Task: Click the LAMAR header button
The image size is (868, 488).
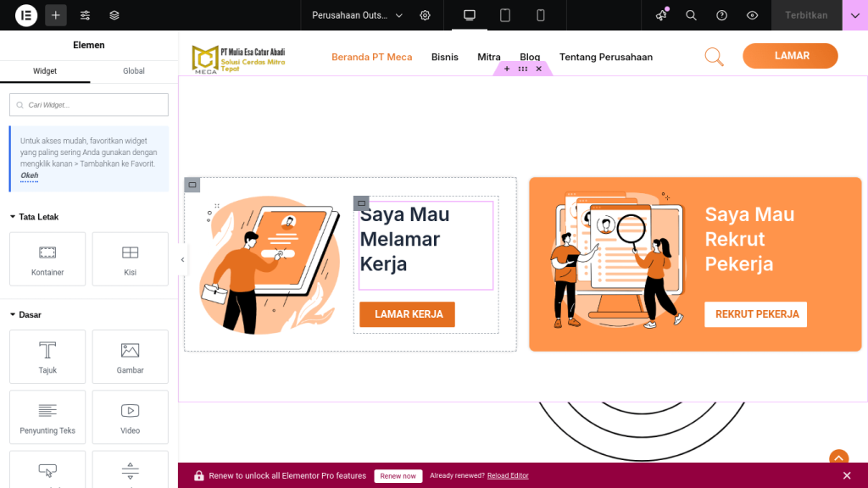Action: pyautogui.click(x=791, y=56)
